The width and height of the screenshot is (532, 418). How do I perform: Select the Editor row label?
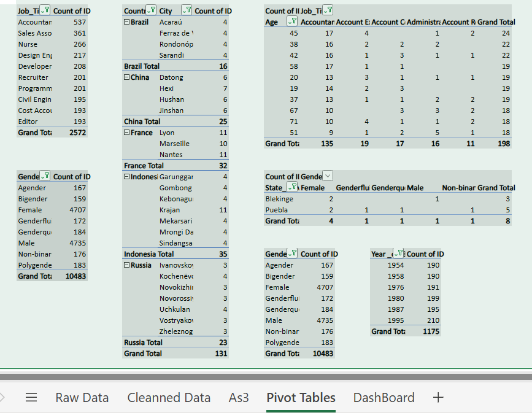[x=34, y=122]
